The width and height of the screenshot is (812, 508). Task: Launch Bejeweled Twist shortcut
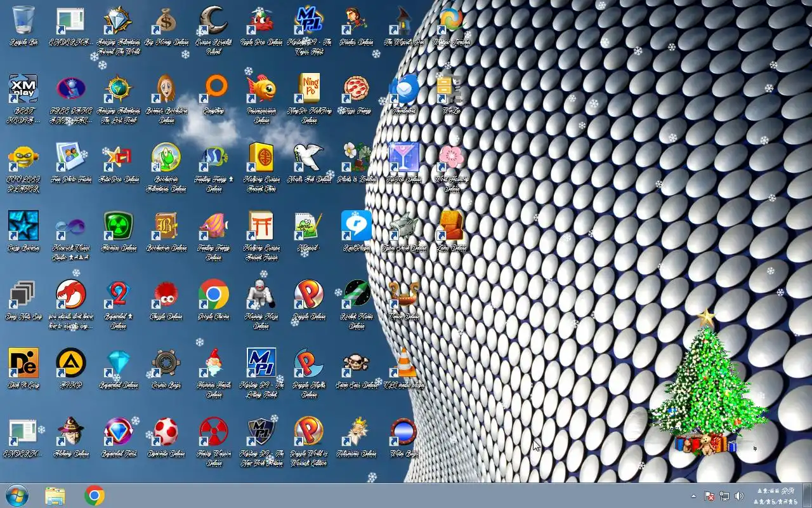[x=119, y=432]
